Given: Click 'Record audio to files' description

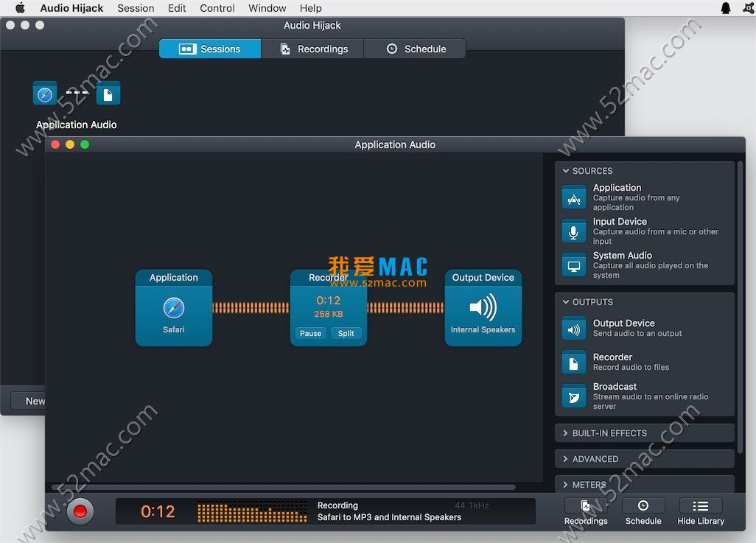Looking at the screenshot, I should tap(631, 368).
